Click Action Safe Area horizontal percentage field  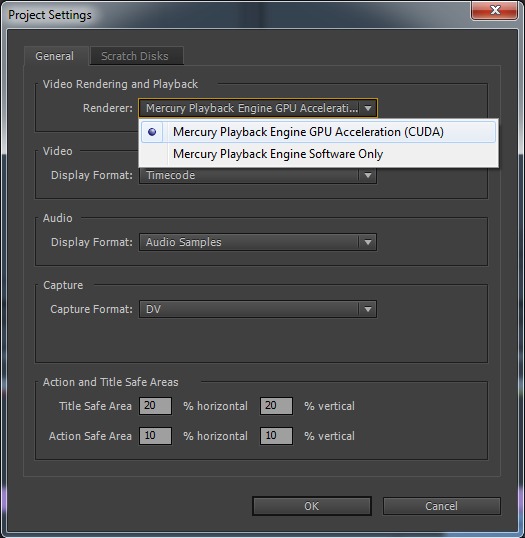click(155, 436)
